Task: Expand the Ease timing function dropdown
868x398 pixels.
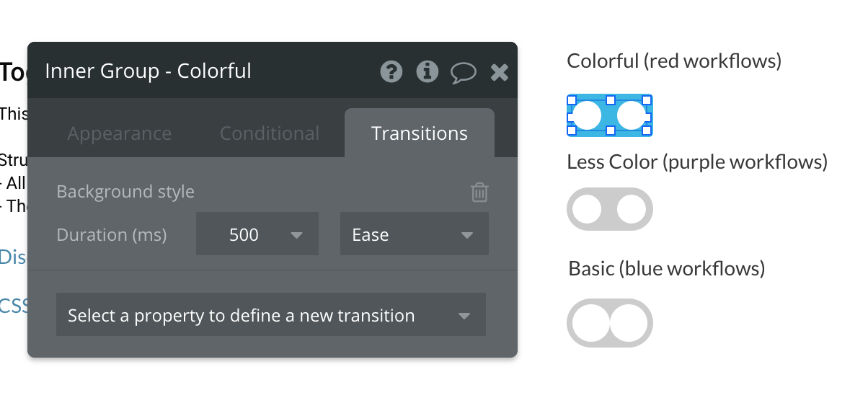Action: tap(414, 235)
